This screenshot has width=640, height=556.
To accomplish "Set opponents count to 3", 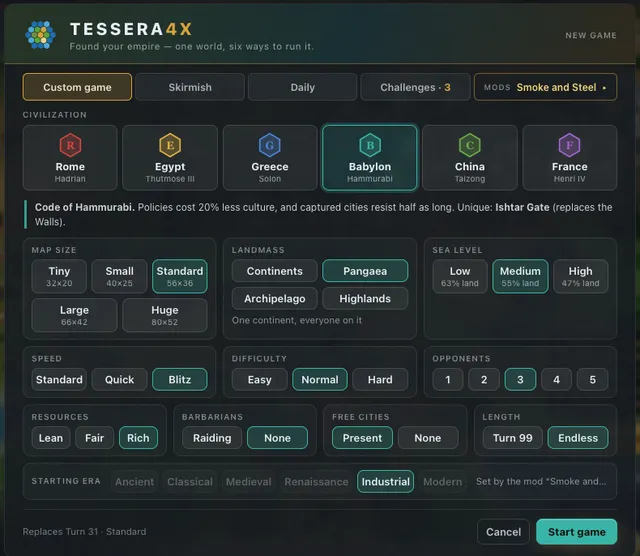I will 520,379.
